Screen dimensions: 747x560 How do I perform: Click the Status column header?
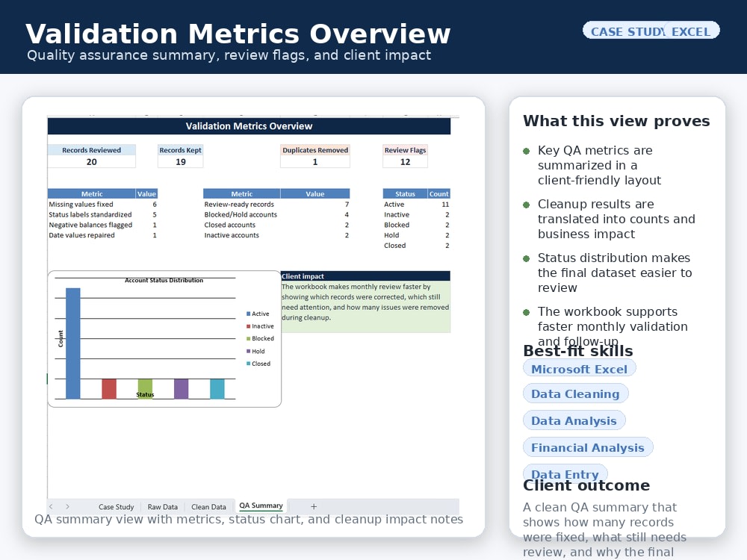point(405,194)
